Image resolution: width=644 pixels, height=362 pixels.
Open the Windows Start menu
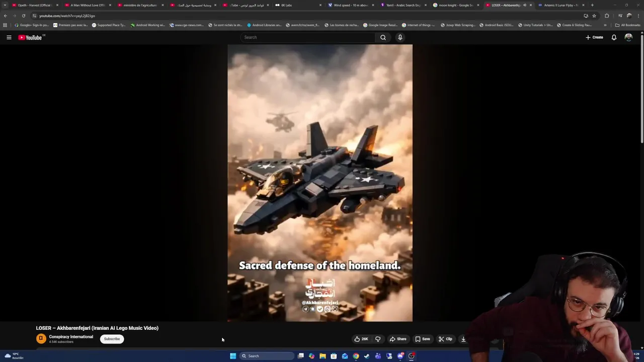pyautogui.click(x=233, y=356)
